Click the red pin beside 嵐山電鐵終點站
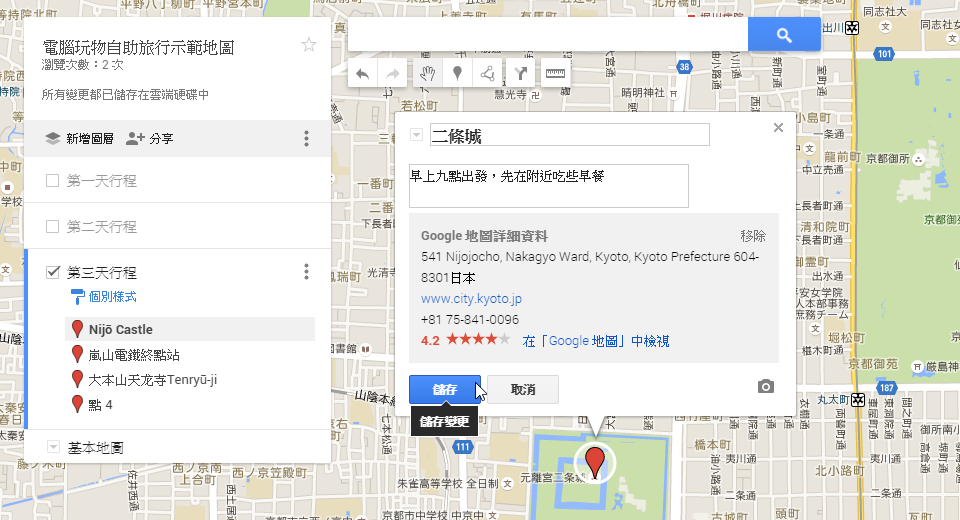960x520 pixels. point(77,354)
